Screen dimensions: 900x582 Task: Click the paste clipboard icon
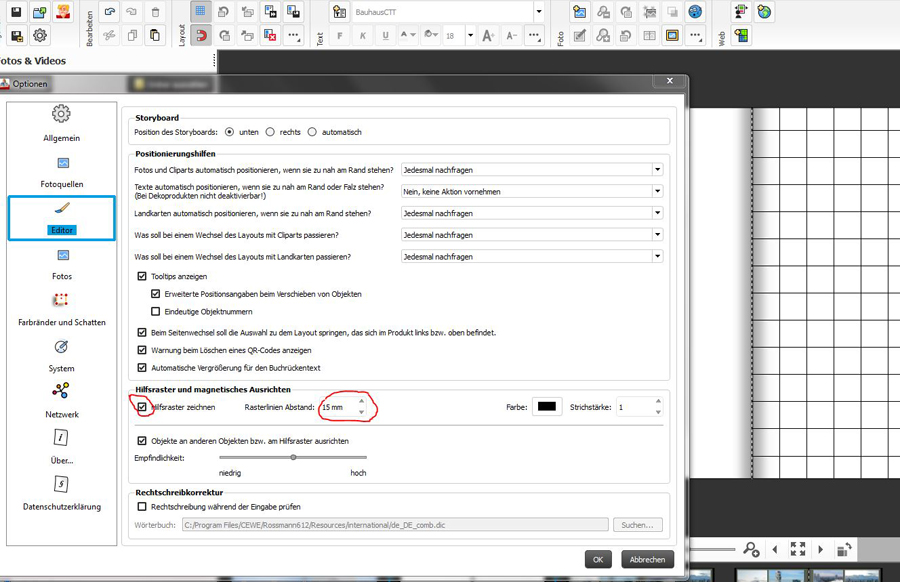[x=154, y=35]
